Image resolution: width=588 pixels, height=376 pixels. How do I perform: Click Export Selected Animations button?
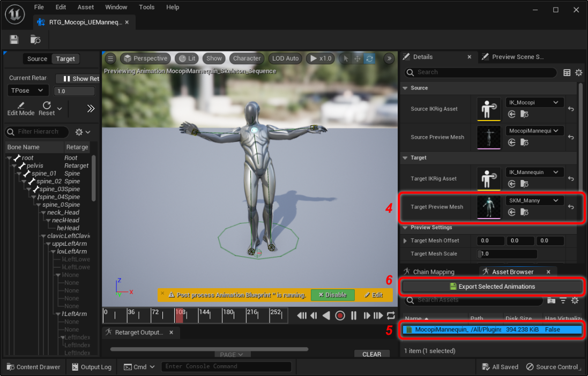[492, 287]
